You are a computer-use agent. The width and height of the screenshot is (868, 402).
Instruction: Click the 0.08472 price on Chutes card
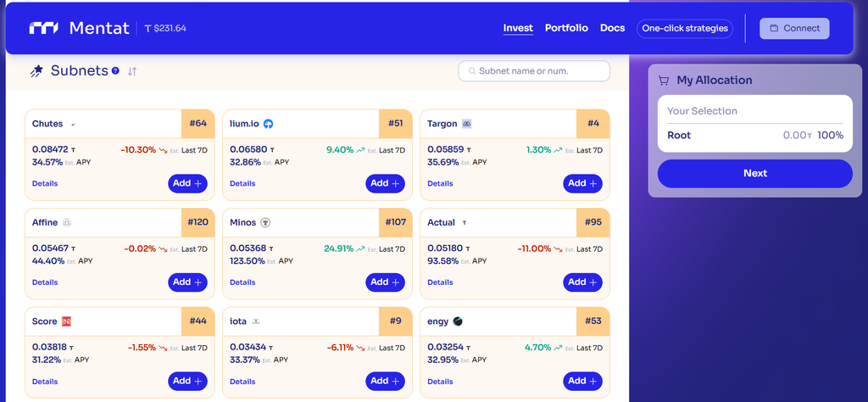pyautogui.click(x=50, y=149)
